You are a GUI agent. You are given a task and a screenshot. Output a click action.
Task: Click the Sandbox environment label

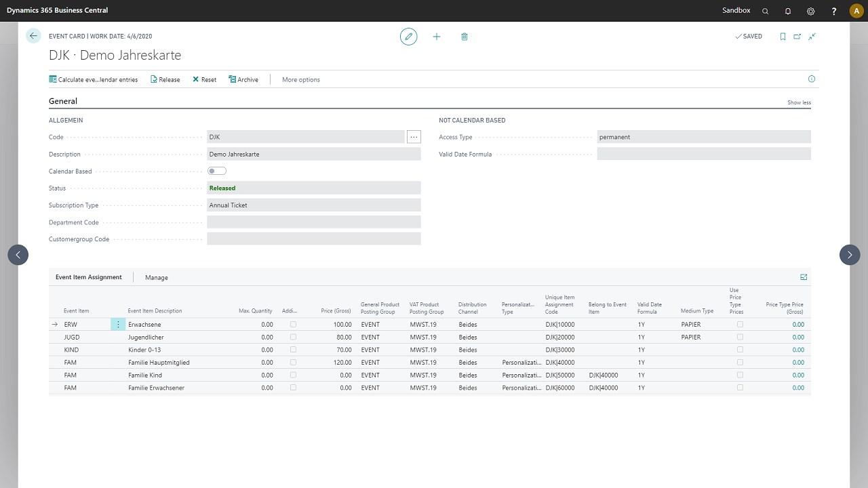(x=736, y=10)
